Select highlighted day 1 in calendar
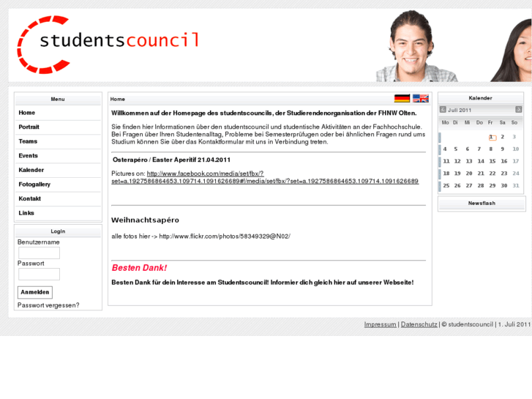532x399 pixels. [x=492, y=137]
